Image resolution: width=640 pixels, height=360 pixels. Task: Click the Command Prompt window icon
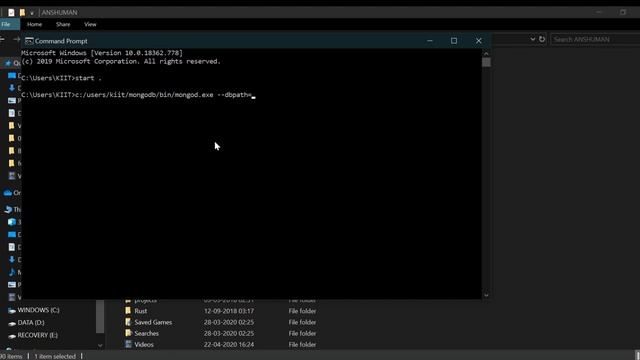[x=29, y=41]
